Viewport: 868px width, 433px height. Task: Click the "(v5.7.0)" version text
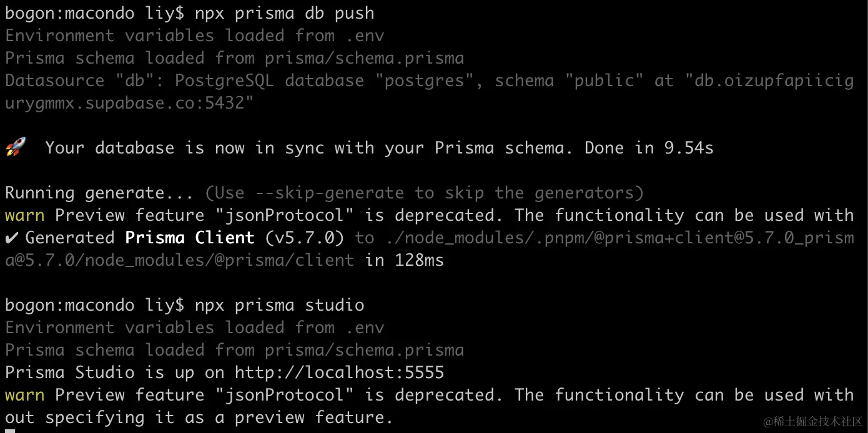point(304,238)
